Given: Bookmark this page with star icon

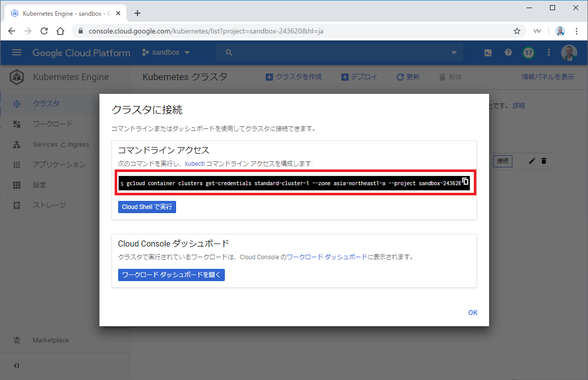Looking at the screenshot, I should (x=517, y=31).
